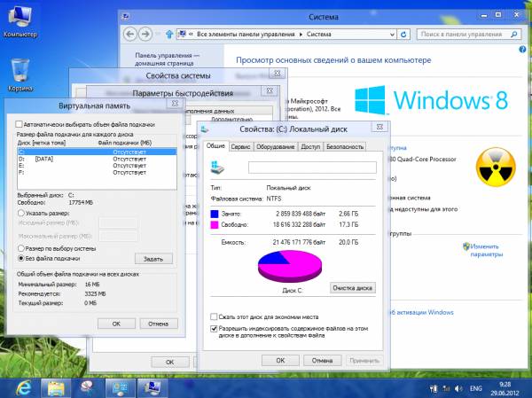Close the Performance Options dialog
The width and height of the screenshot is (532, 398).
tap(270, 90)
